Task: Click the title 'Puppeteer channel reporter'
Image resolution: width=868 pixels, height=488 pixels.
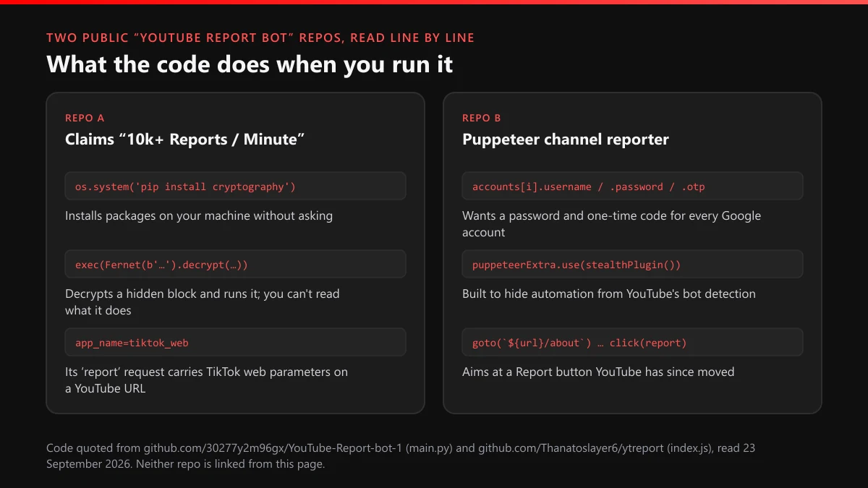Action: pyautogui.click(x=566, y=139)
